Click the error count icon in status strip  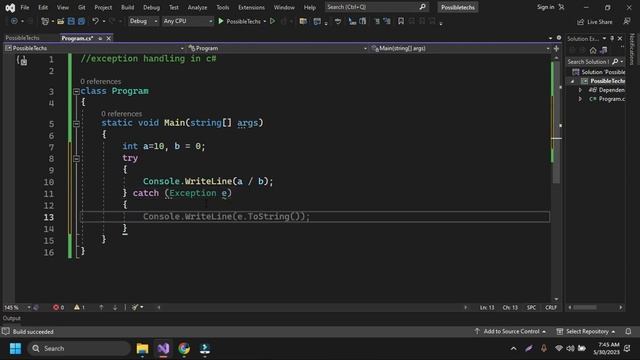click(x=56, y=307)
